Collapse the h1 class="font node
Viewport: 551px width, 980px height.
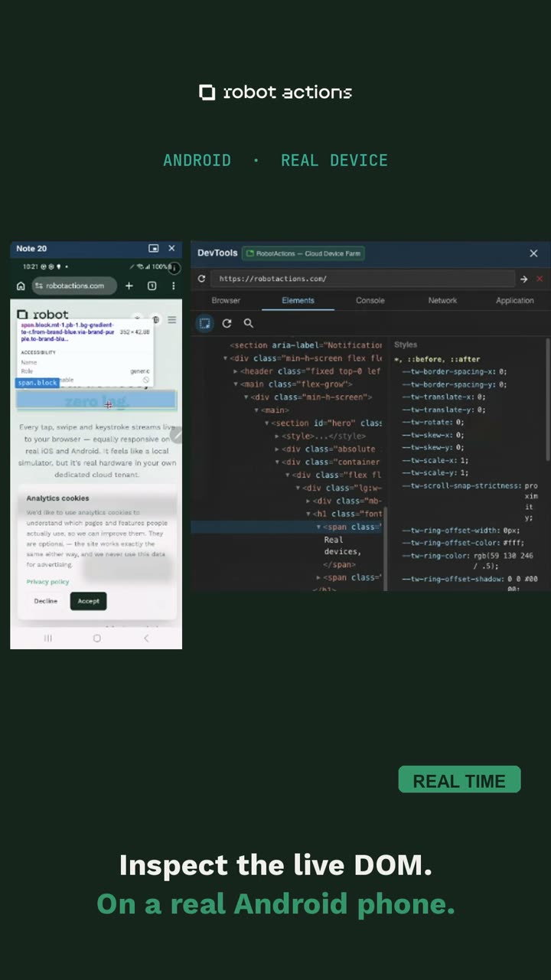(x=308, y=514)
